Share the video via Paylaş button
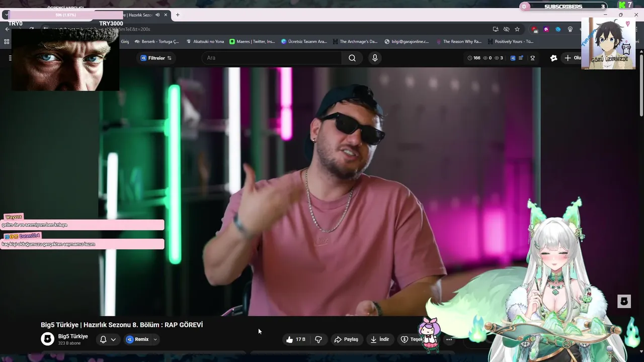 click(347, 339)
